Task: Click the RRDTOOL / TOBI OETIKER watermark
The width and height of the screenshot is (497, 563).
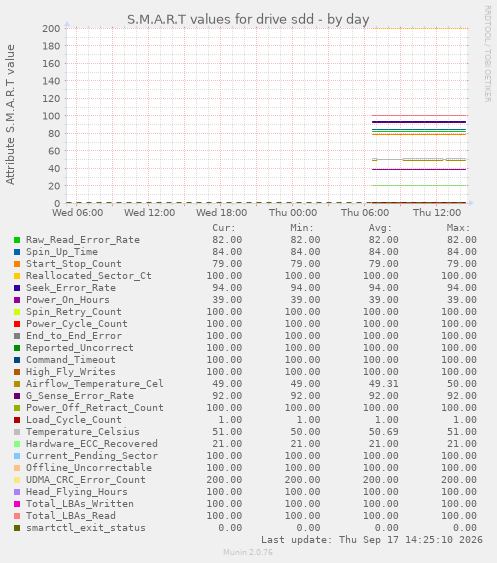Action: click(x=488, y=53)
